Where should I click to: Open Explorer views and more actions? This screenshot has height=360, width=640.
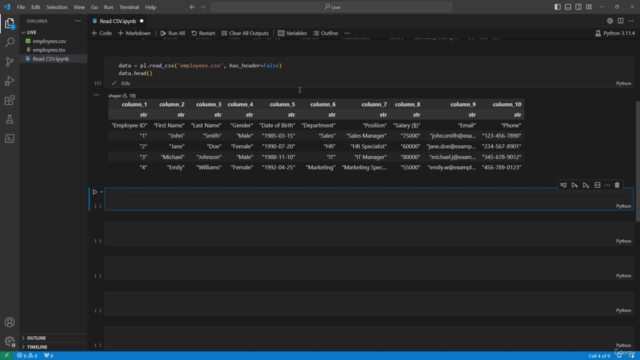(x=78, y=21)
